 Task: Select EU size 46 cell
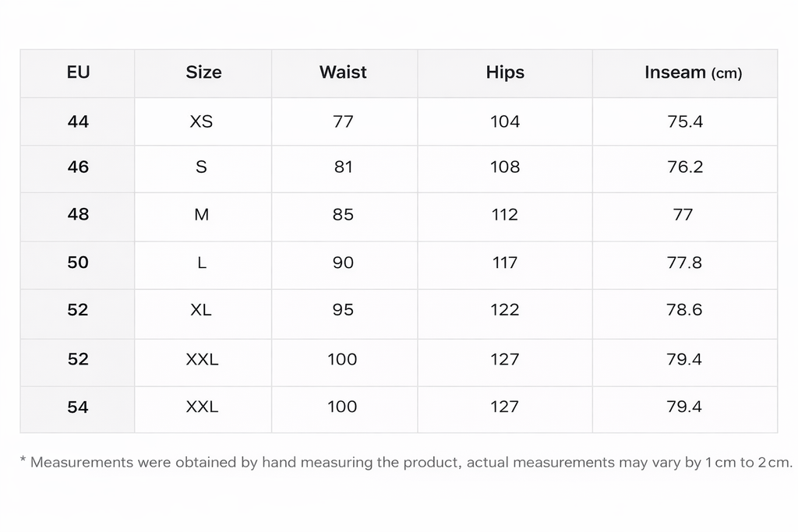click(78, 167)
